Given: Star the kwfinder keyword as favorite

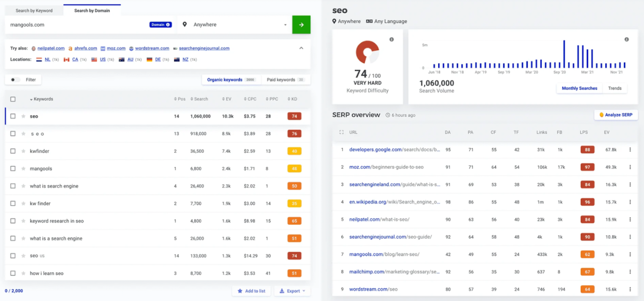Looking at the screenshot, I should click(24, 151).
